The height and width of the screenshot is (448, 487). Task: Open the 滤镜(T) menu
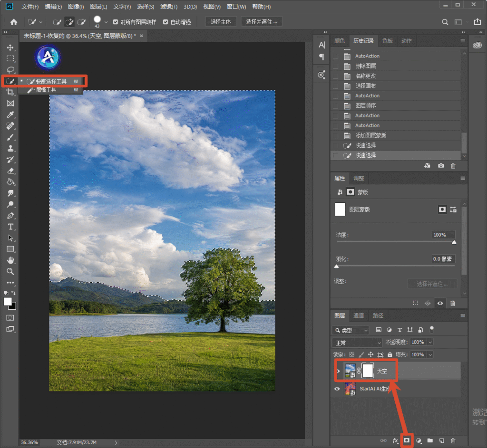coord(169,7)
